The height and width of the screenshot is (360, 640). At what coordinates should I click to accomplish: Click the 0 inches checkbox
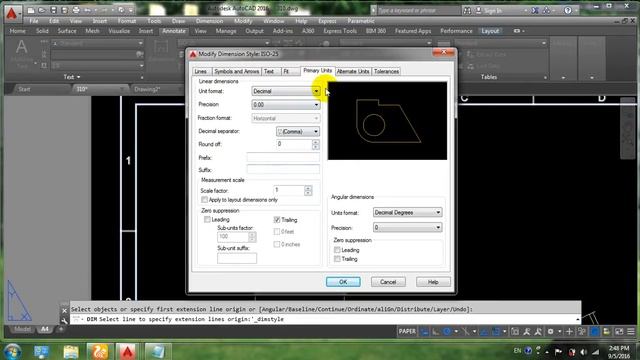click(277, 244)
